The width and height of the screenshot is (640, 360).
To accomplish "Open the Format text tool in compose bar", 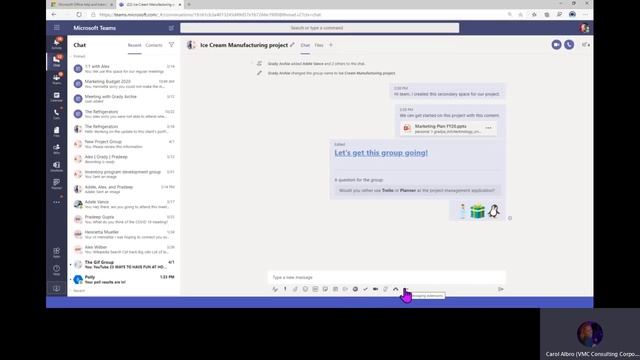I will (x=275, y=289).
